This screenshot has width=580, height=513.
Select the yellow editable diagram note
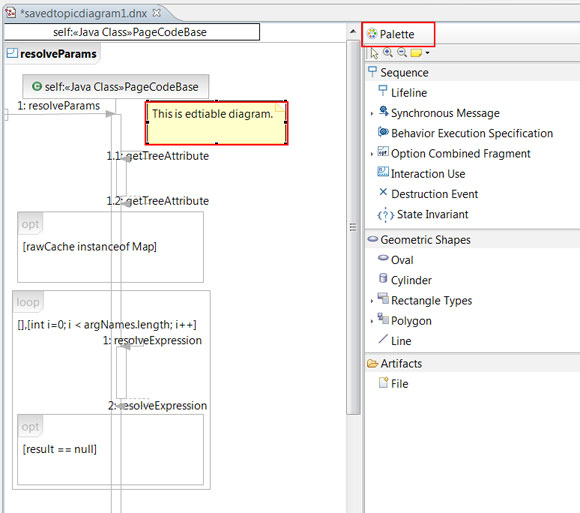(216, 123)
